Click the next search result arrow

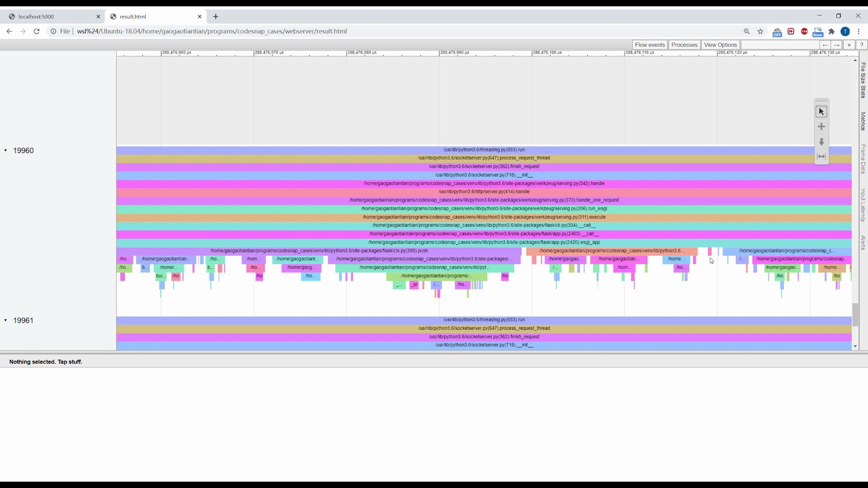click(x=836, y=45)
